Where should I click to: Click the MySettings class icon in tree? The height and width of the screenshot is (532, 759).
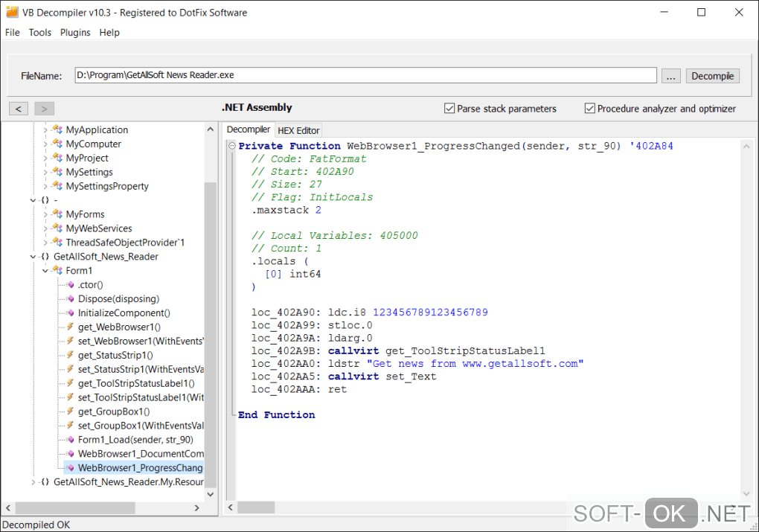coord(58,172)
